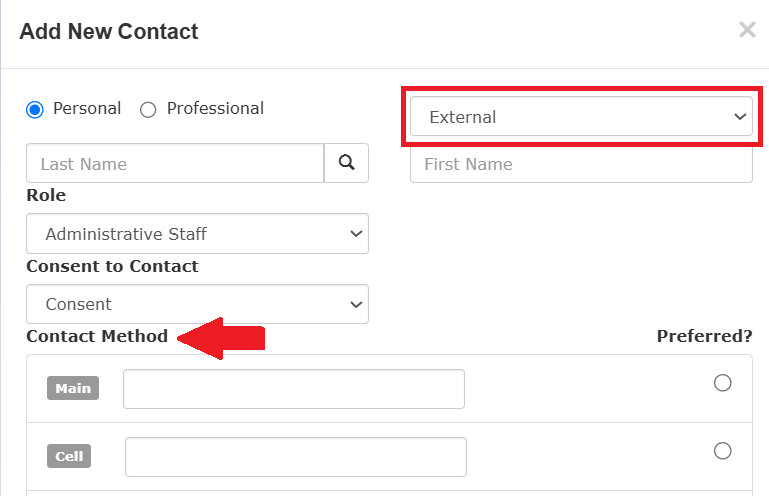The width and height of the screenshot is (769, 496).
Task: Click the Preferred? column header
Action: tap(704, 336)
